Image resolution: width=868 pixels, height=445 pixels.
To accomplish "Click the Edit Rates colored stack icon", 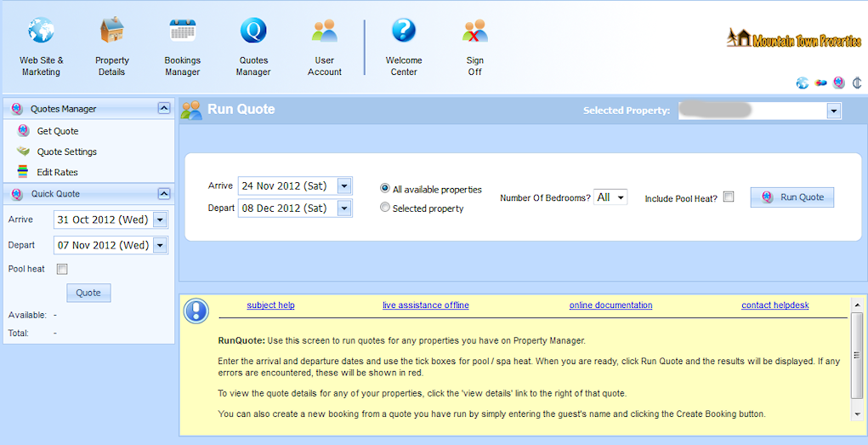I will pos(23,172).
